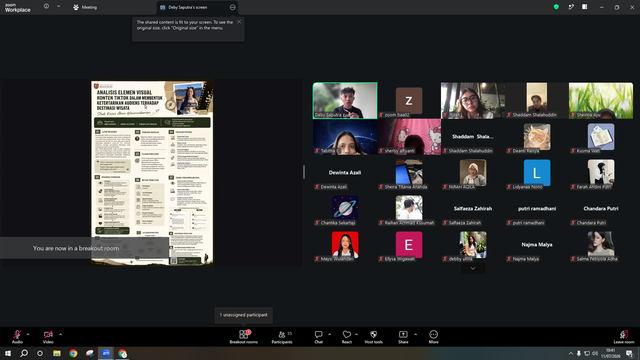
Task: Select Maysi Wulandari participant tile
Action: [x=345, y=245]
